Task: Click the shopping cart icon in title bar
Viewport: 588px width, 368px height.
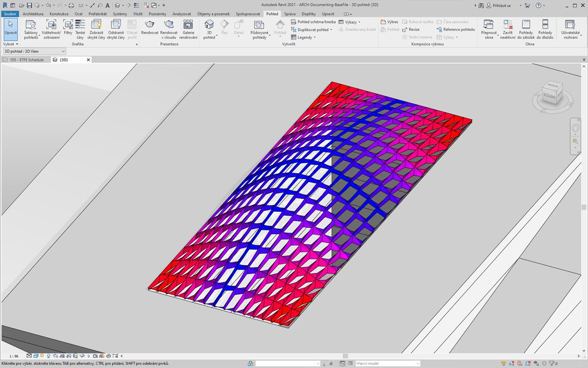Action: (527, 5)
